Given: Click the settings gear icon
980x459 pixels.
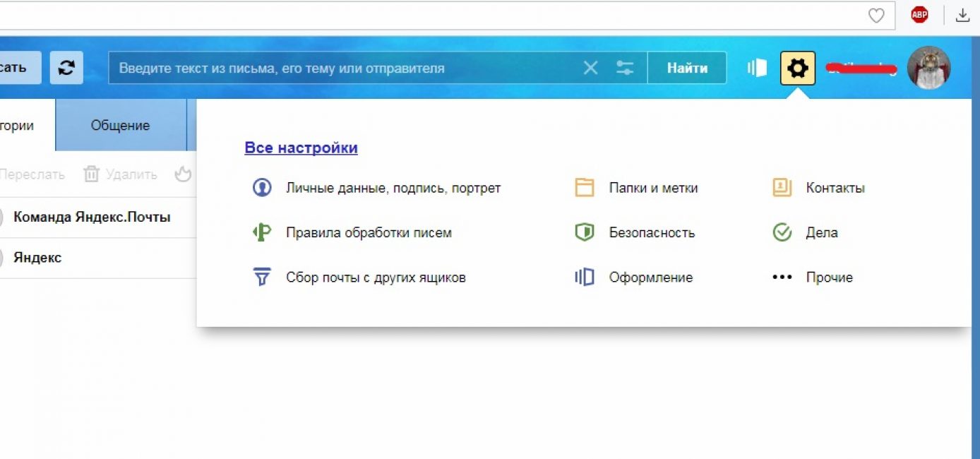Looking at the screenshot, I should (x=798, y=68).
